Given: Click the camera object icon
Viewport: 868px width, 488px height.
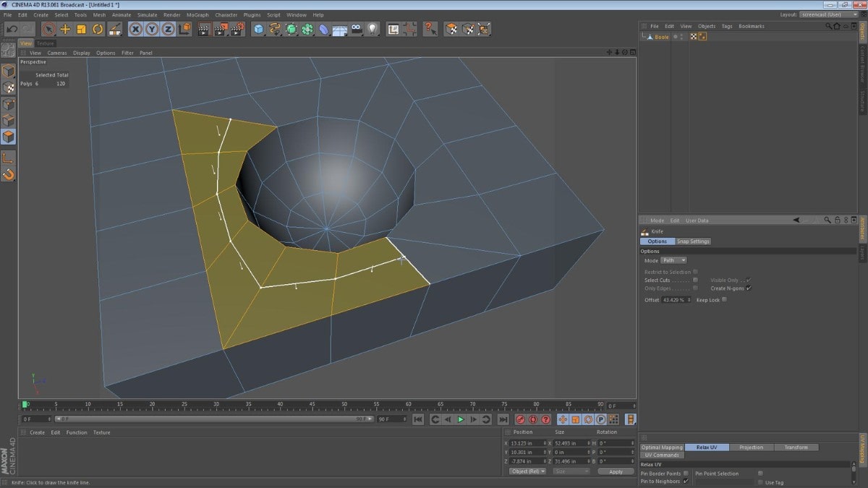Looking at the screenshot, I should tap(356, 29).
